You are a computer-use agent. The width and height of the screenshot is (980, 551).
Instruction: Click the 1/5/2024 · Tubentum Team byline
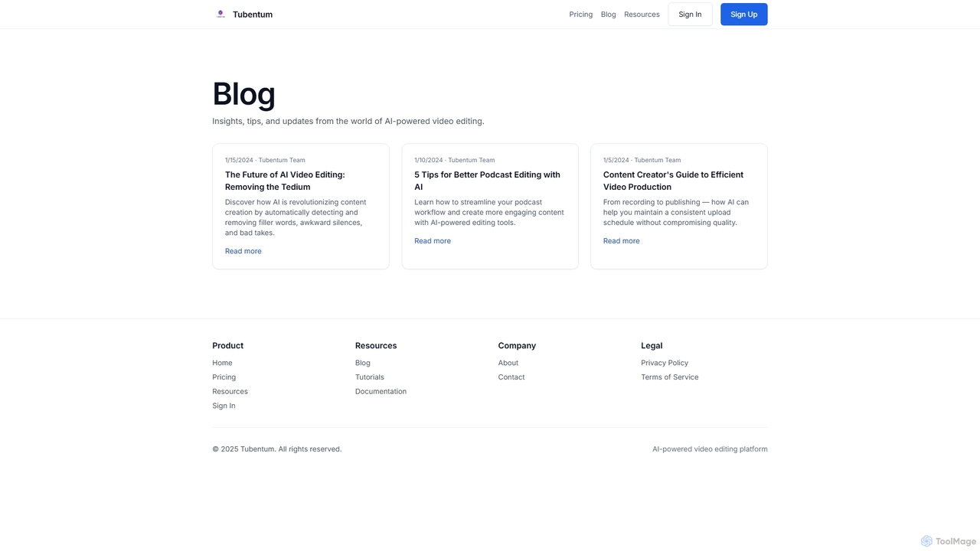pos(642,160)
